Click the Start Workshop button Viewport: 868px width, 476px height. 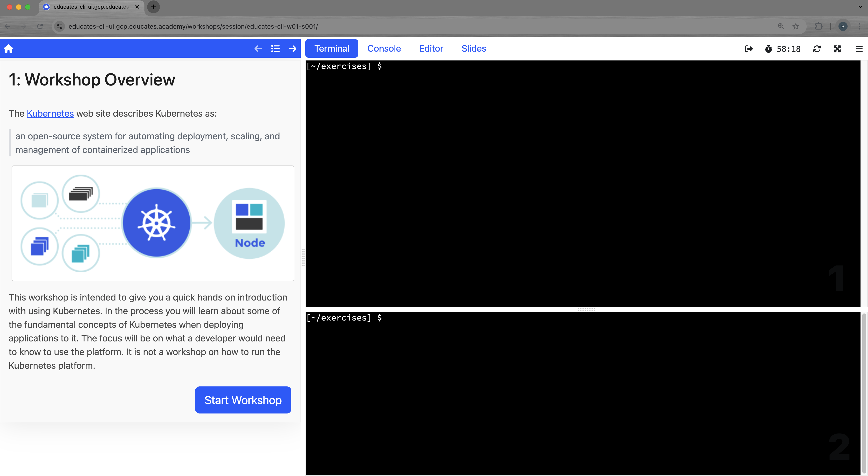[x=243, y=400]
